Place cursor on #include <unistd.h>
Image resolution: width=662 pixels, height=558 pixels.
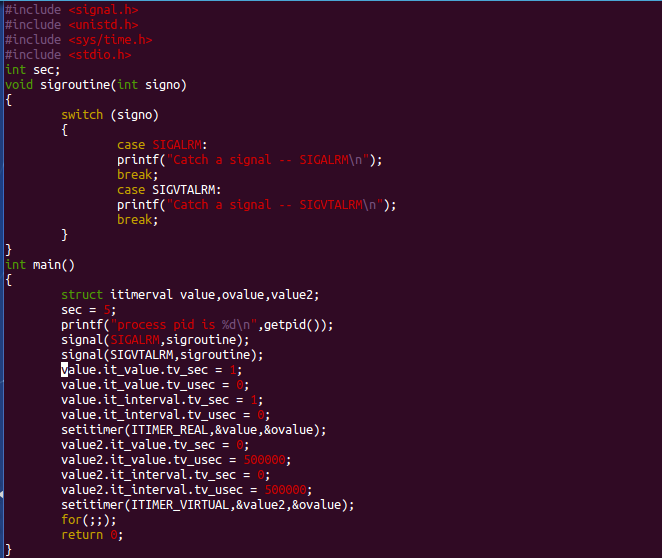pyautogui.click(x=72, y=25)
